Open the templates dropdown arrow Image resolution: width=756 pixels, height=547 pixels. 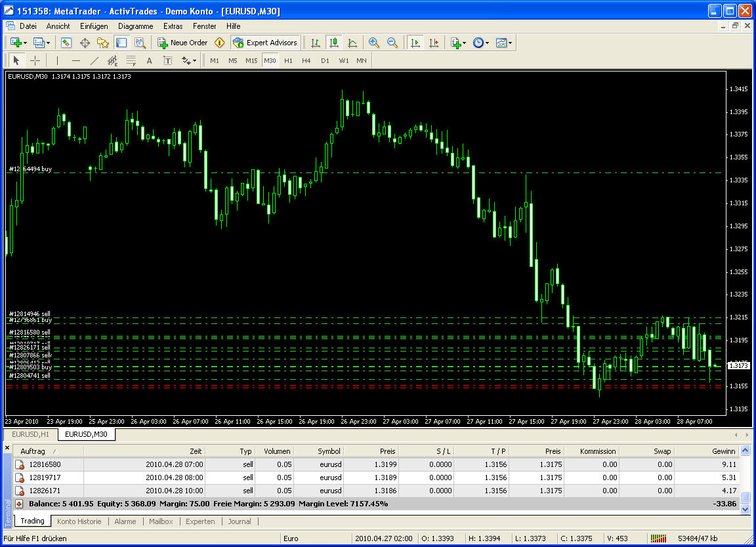[x=511, y=43]
